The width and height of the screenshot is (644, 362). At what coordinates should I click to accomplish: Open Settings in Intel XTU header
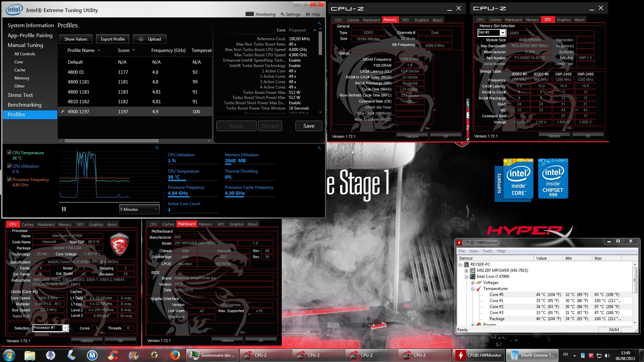[x=290, y=14]
